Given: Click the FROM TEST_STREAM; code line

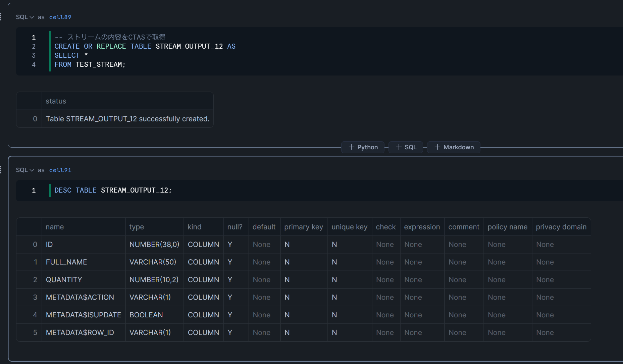Looking at the screenshot, I should [x=90, y=64].
